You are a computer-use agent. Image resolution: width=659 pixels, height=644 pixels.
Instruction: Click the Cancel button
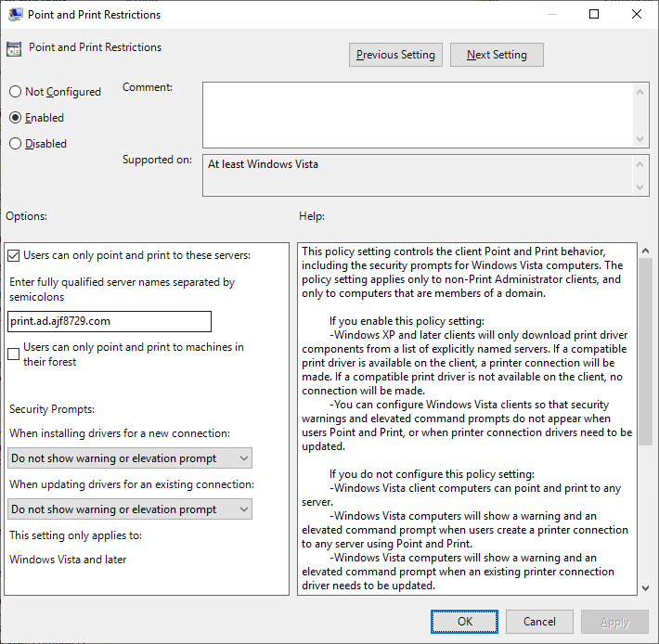click(539, 622)
